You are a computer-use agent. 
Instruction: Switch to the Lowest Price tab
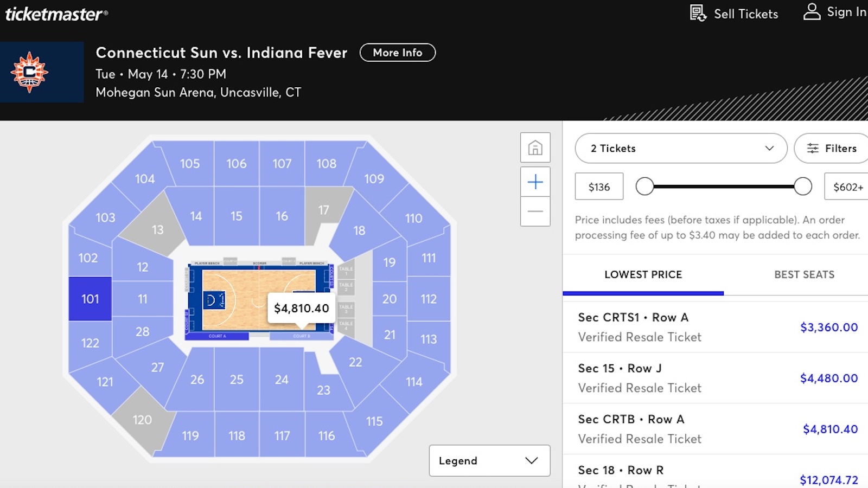click(643, 275)
